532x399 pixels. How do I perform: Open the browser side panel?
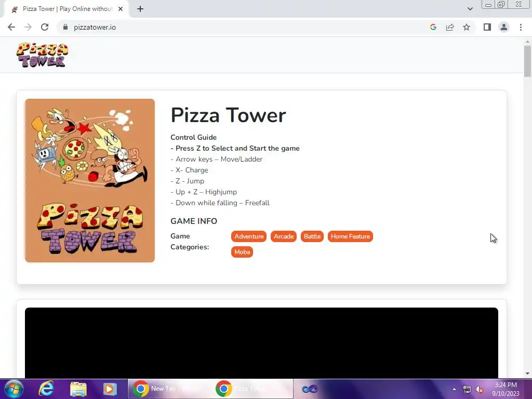click(487, 27)
